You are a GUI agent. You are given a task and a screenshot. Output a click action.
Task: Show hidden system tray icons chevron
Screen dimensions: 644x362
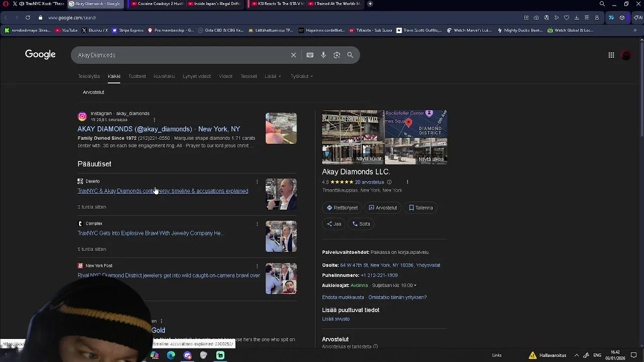point(577,355)
